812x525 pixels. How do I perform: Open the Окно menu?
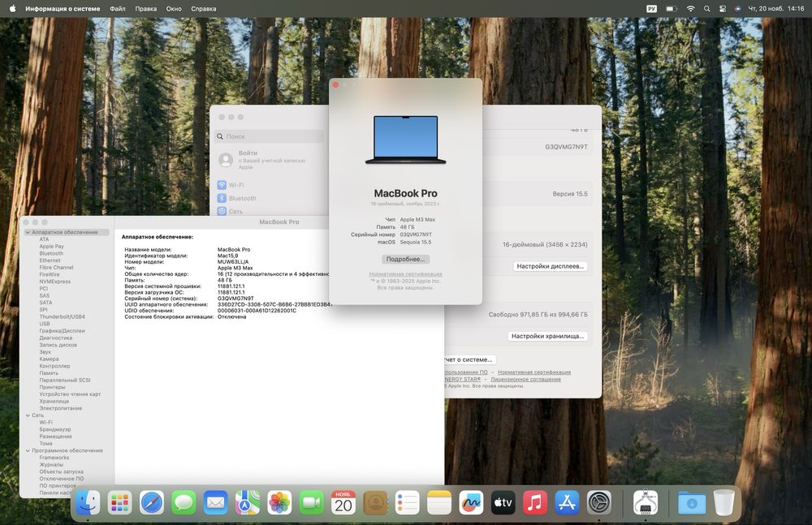click(x=174, y=8)
